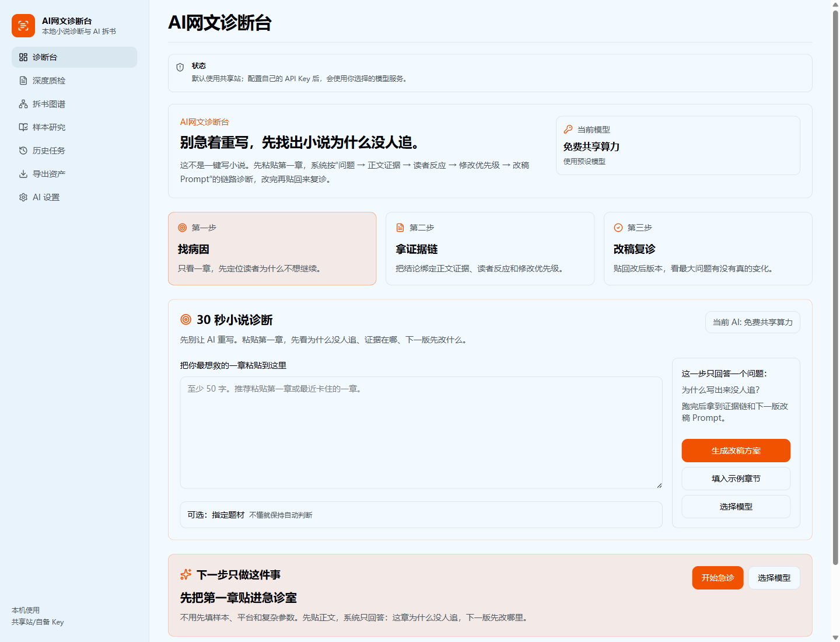
Task: Click 选择模型 button in diagnosis panel
Action: pos(736,507)
